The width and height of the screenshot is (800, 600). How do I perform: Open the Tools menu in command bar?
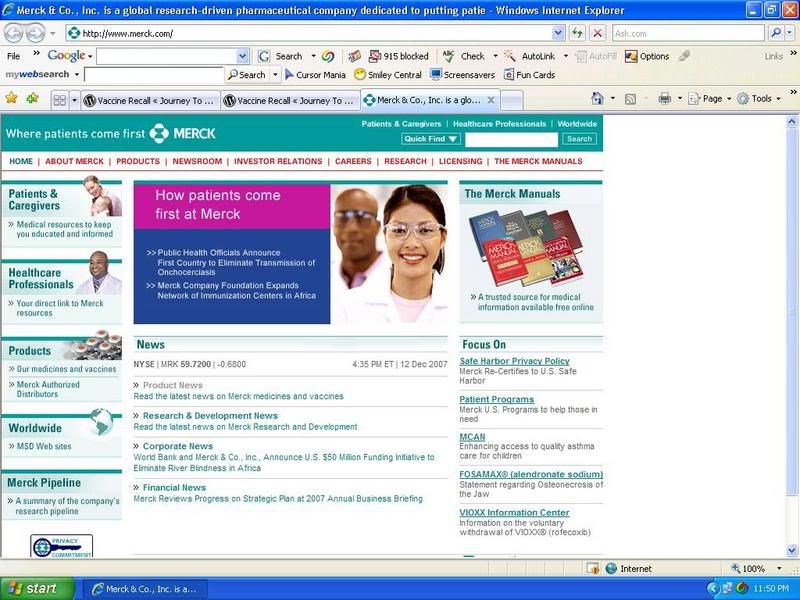click(x=759, y=98)
